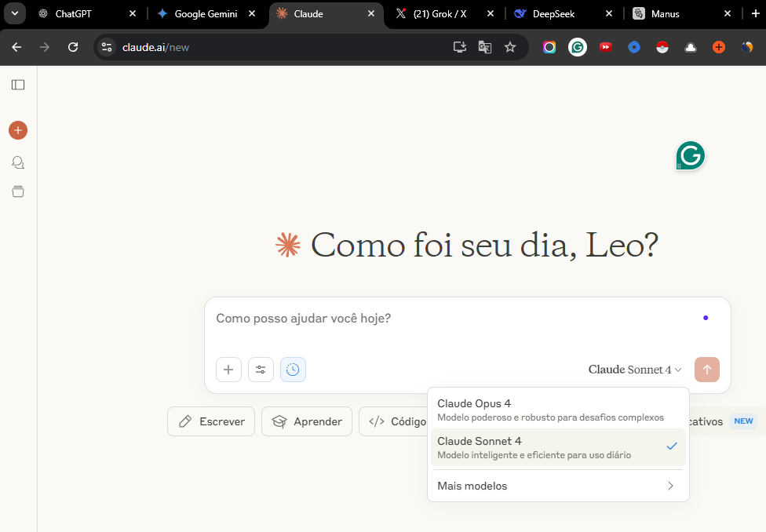Click the message input 'Como posso ajudar você hoje?'
This screenshot has width=766, height=532.
pos(304,319)
